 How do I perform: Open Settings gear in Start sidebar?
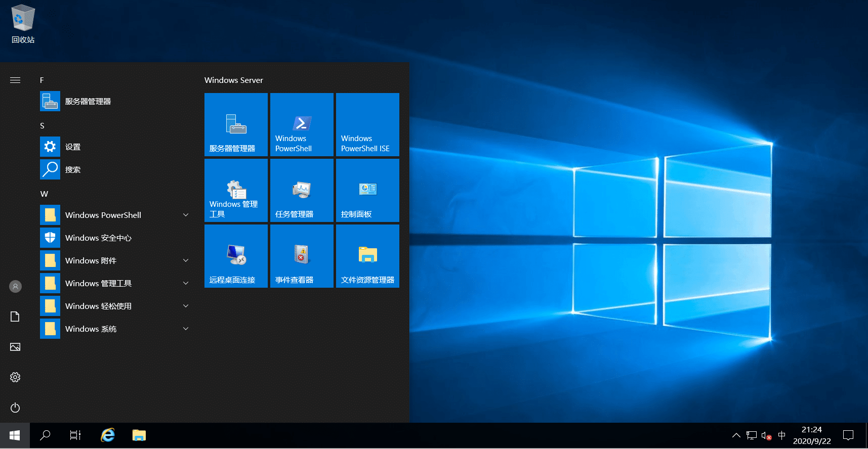(15, 377)
